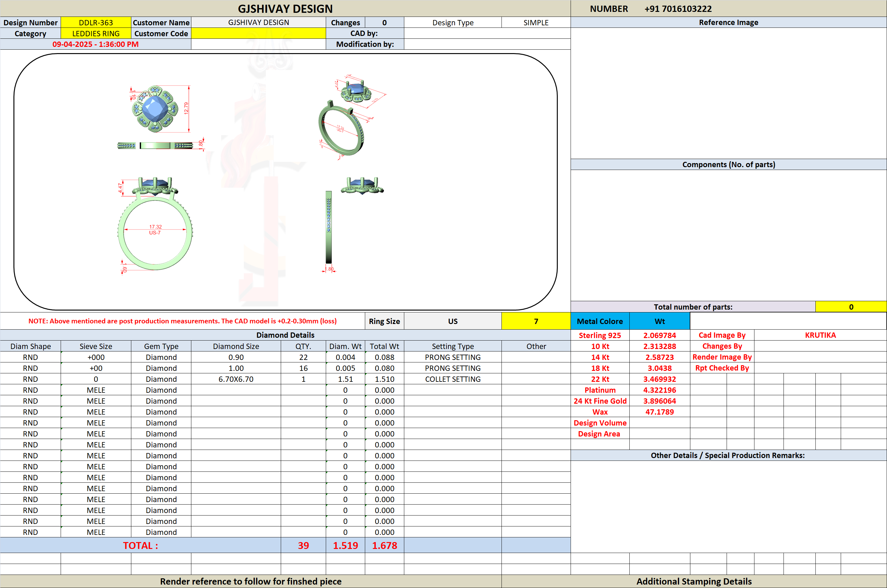Screen dimensions: 887x588
Task: Select the design number cell DDLR-363
Action: pos(96,22)
